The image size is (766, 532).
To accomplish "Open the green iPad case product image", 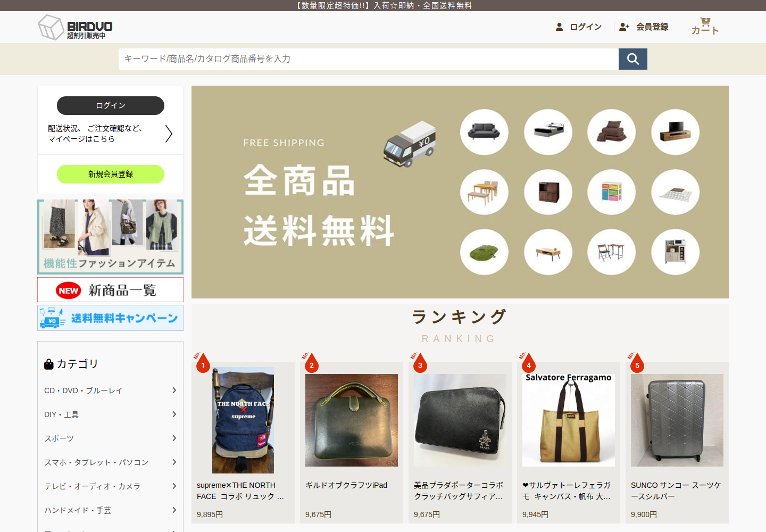I will click(352, 420).
